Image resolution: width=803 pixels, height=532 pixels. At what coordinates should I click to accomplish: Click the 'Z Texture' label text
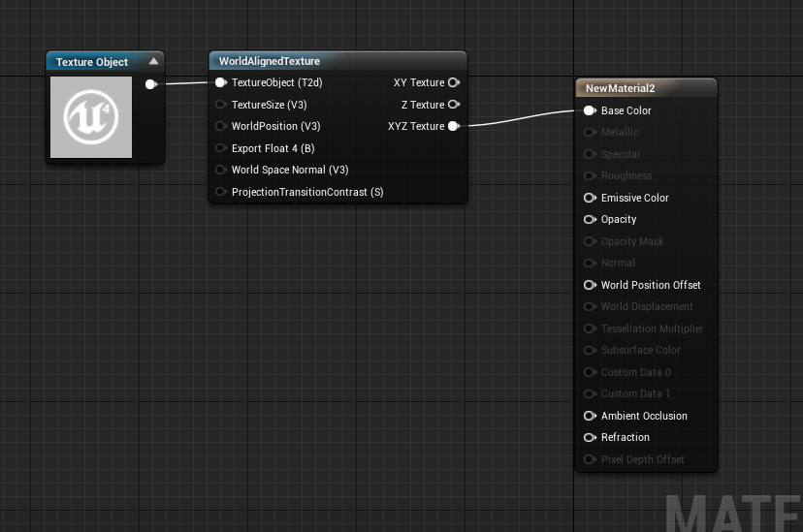coord(423,105)
